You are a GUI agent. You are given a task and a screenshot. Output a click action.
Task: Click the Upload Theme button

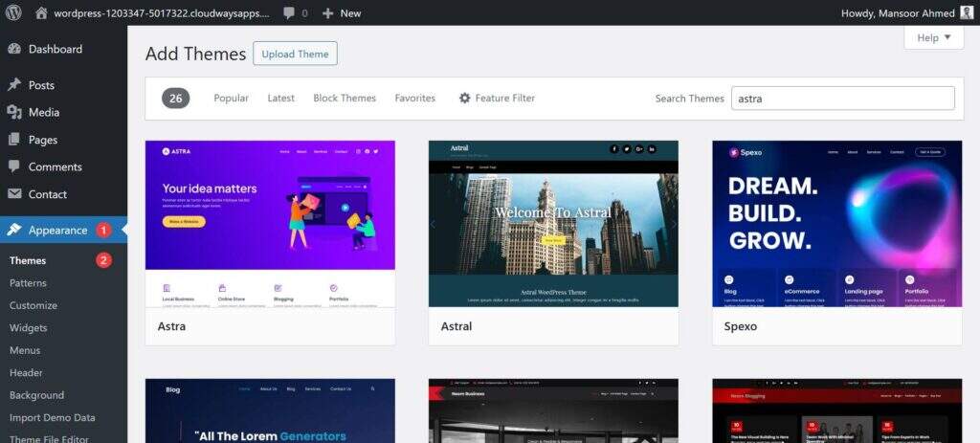[295, 54]
